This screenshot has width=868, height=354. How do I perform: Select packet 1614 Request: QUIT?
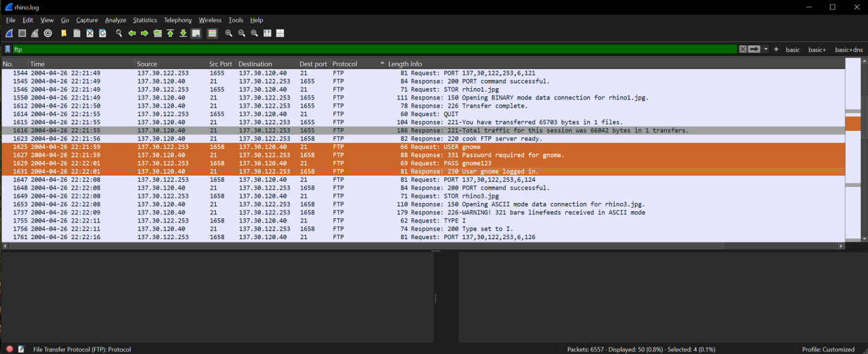tap(423, 114)
